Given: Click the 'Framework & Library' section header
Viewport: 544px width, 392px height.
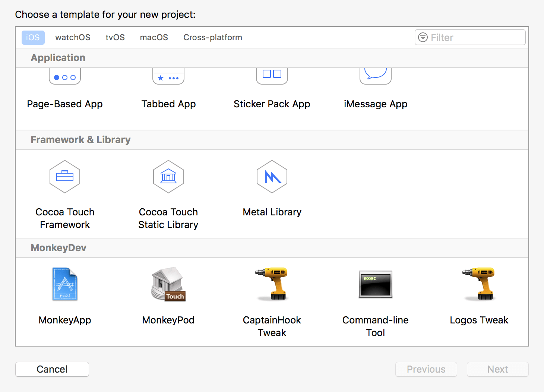Looking at the screenshot, I should click(80, 140).
